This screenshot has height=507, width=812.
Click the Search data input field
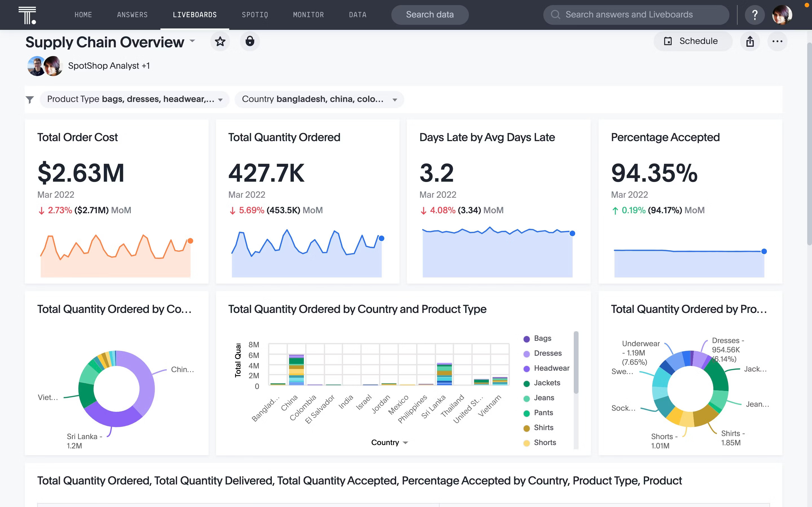click(x=430, y=15)
